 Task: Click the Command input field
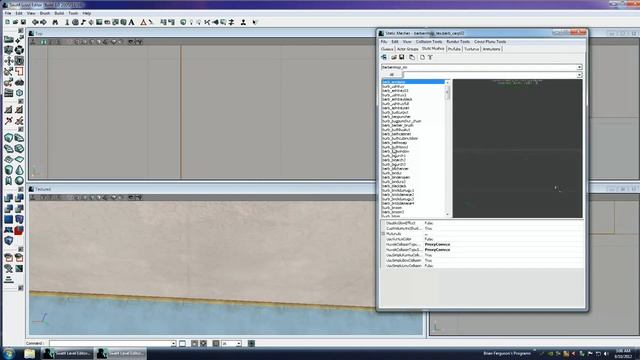[x=110, y=344]
